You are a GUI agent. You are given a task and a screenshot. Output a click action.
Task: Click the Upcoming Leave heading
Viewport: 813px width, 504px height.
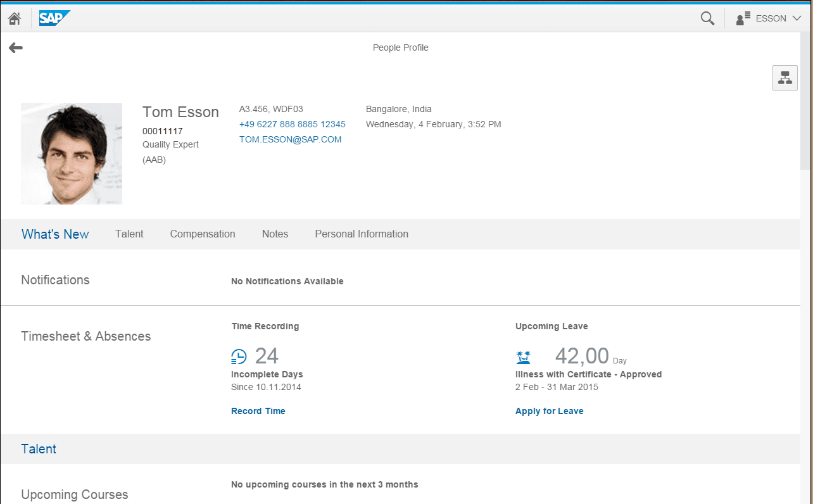click(551, 326)
